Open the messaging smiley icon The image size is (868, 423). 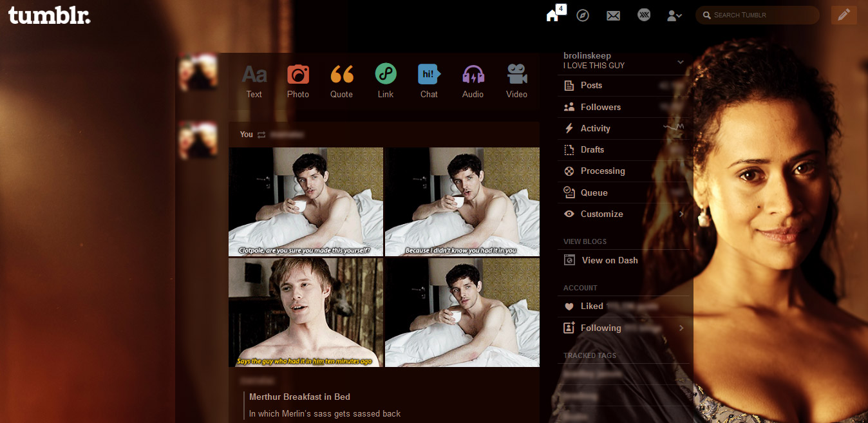644,15
